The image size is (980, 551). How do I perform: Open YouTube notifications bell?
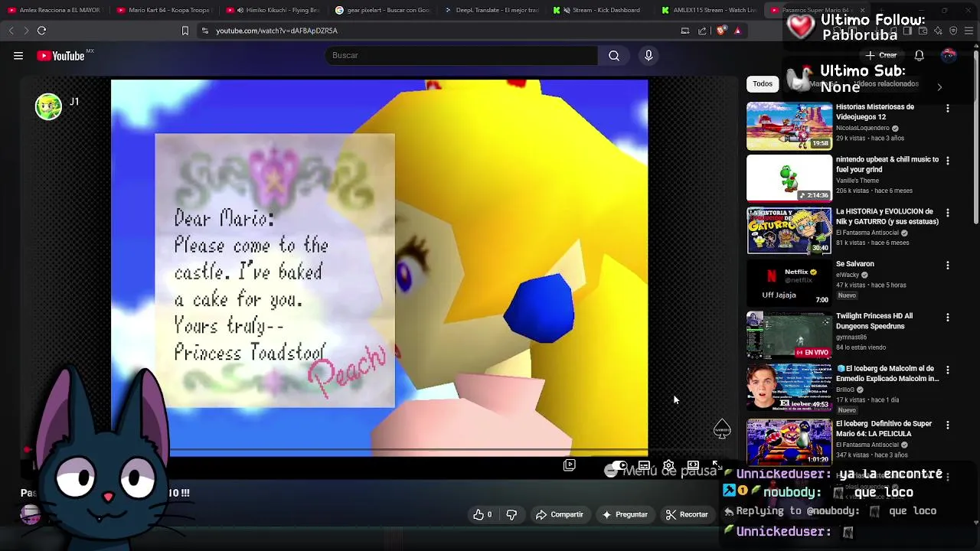tap(919, 55)
